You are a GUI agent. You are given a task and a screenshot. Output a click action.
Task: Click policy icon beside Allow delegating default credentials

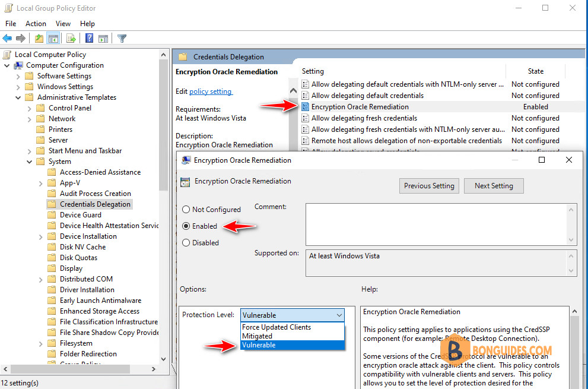pos(306,96)
